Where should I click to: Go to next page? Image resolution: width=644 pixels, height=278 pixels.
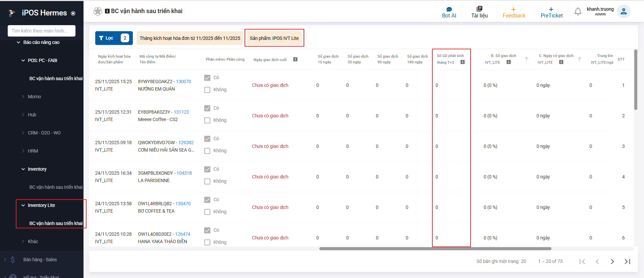click(x=612, y=262)
